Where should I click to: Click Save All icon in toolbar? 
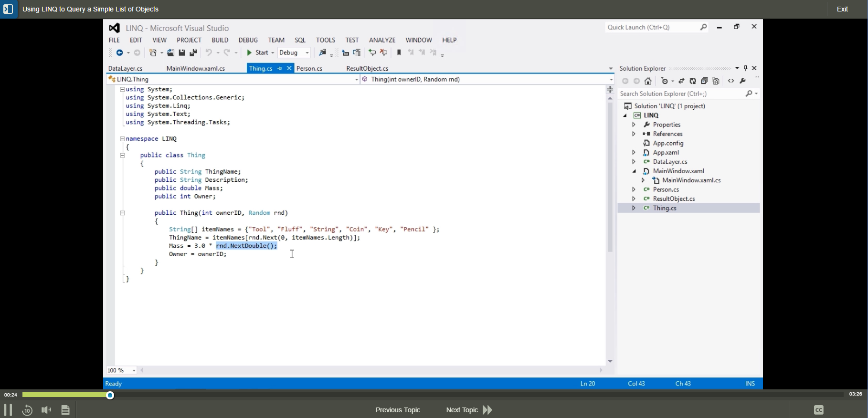(x=193, y=53)
